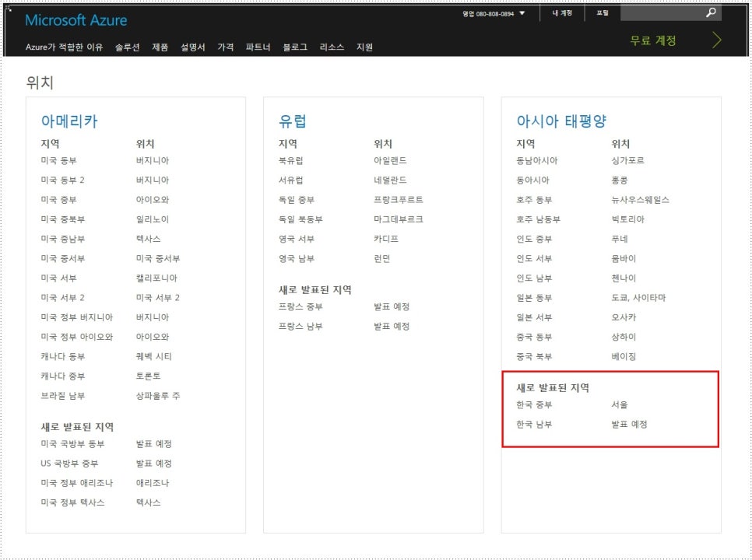Click the search magnifier icon
This screenshot has height=560, width=752.
point(711,12)
